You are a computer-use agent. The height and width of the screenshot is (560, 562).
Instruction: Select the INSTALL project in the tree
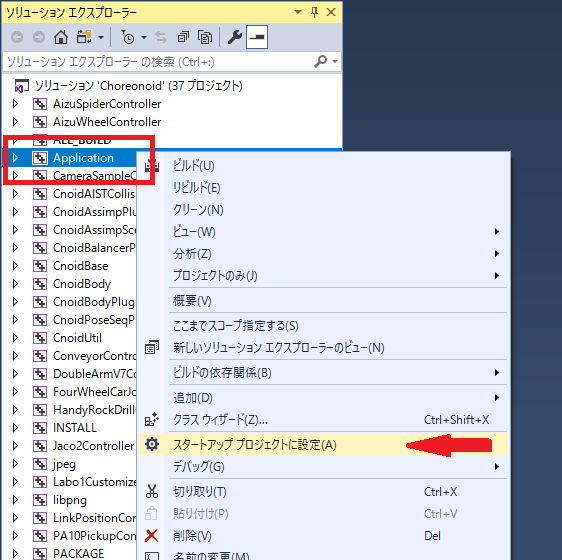pyautogui.click(x=75, y=428)
